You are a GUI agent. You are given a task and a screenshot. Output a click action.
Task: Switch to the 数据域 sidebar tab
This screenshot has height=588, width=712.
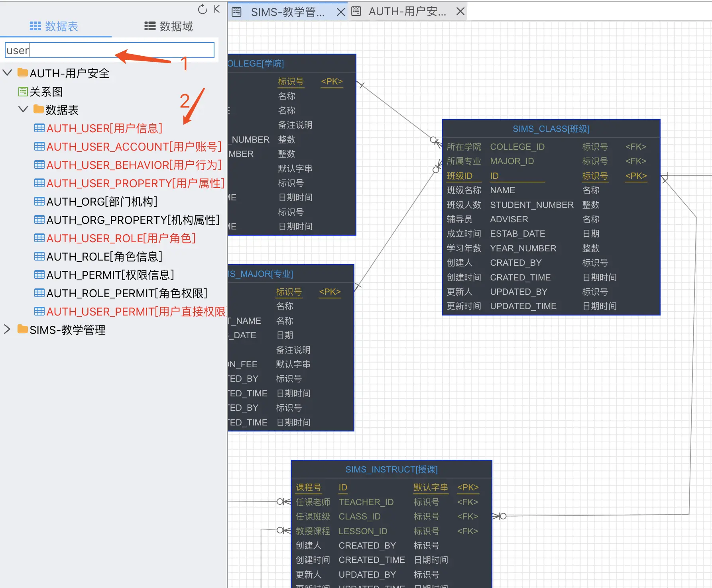169,26
